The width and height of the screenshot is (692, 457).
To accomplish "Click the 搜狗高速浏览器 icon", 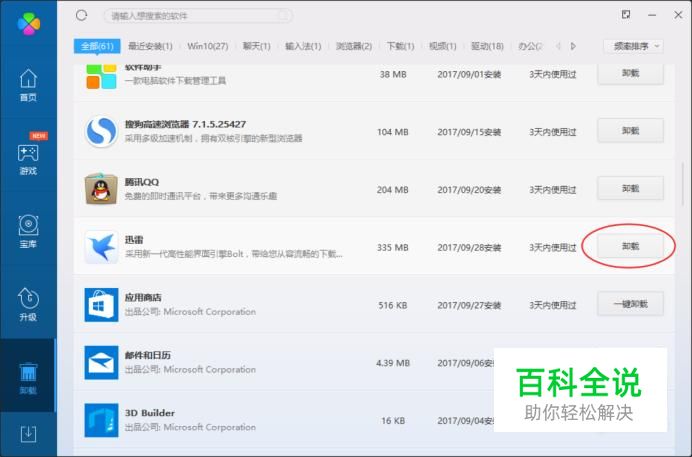I will point(101,131).
